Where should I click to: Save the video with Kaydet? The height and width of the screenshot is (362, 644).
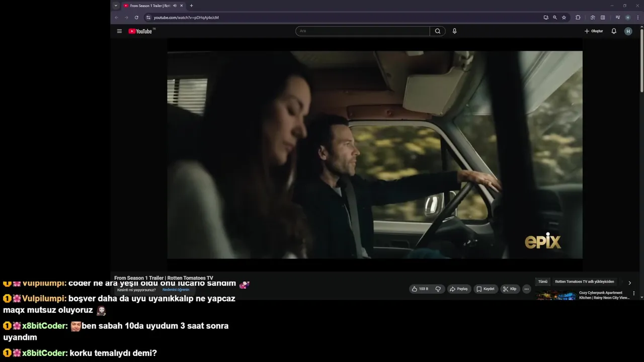tap(486, 289)
